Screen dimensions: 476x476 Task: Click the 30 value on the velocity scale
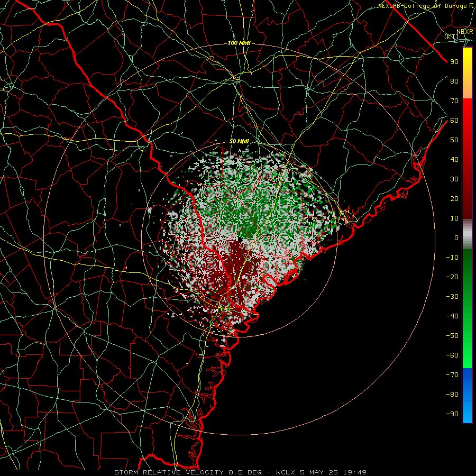pyautogui.click(x=454, y=179)
